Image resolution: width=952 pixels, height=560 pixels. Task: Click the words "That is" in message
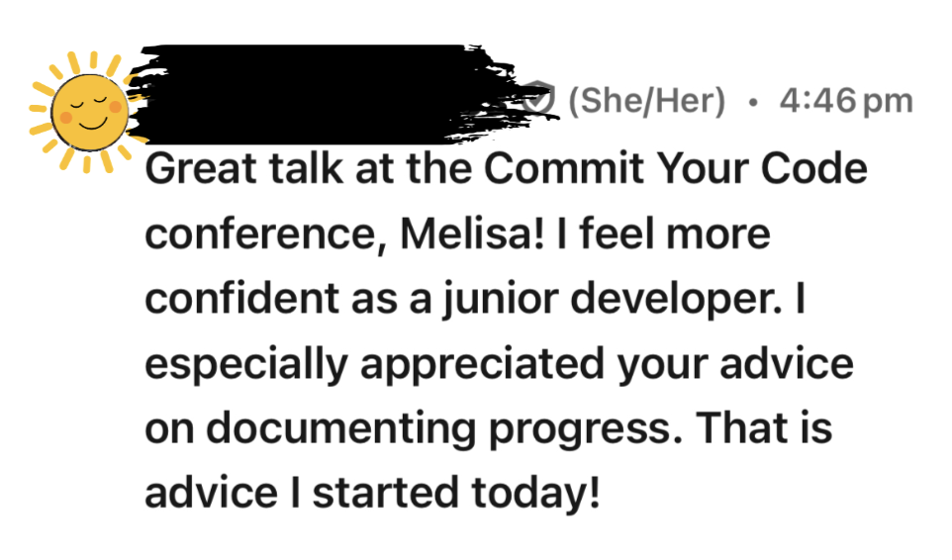[x=763, y=428]
